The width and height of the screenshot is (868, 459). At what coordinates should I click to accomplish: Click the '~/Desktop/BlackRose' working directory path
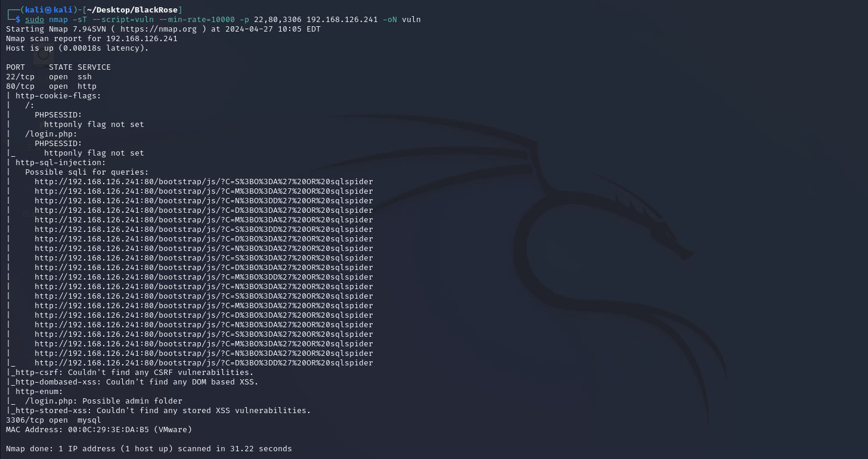click(x=132, y=10)
